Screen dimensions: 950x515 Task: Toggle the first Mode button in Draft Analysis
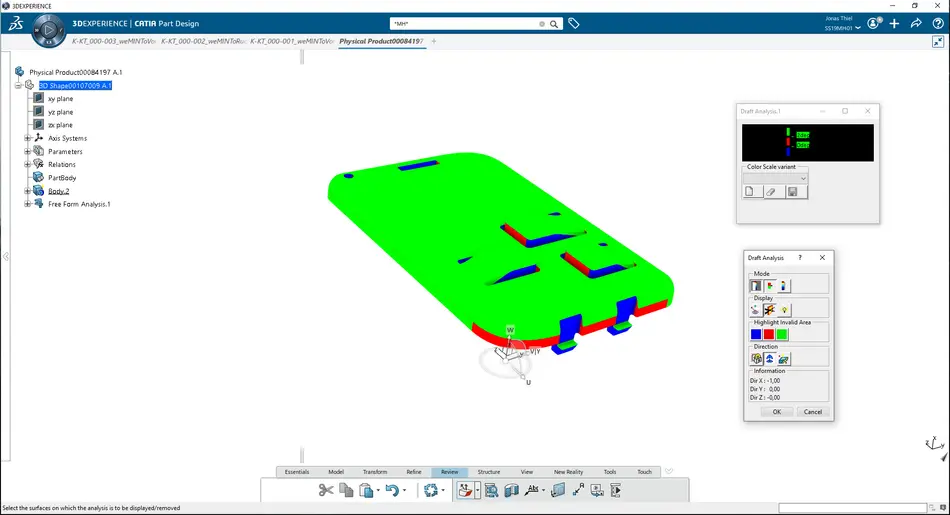(756, 286)
